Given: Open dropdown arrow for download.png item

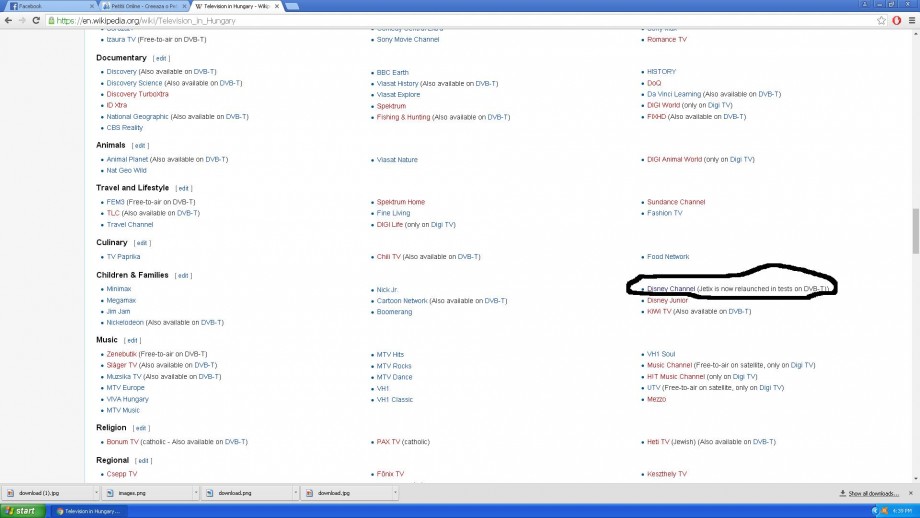Looking at the screenshot, I should 296,493.
